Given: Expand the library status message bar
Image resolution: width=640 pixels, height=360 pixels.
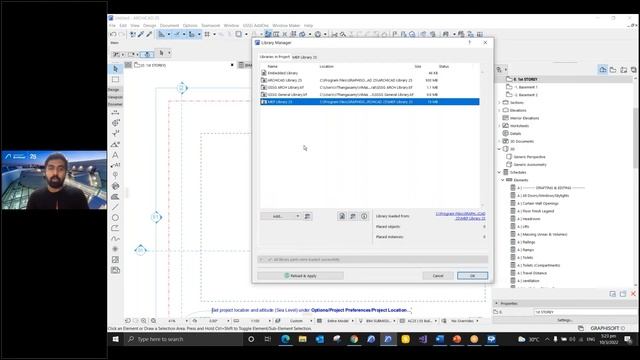Looking at the screenshot, I should click(x=262, y=260).
